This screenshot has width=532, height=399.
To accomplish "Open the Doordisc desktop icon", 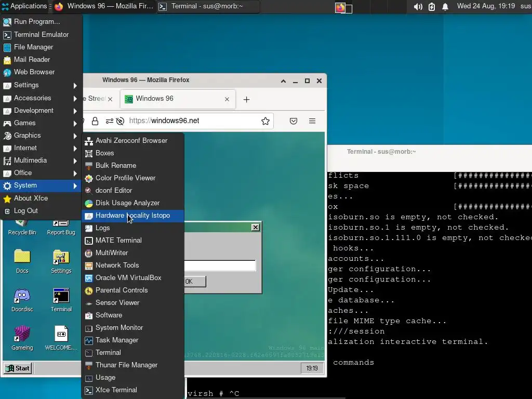I will (x=22, y=300).
